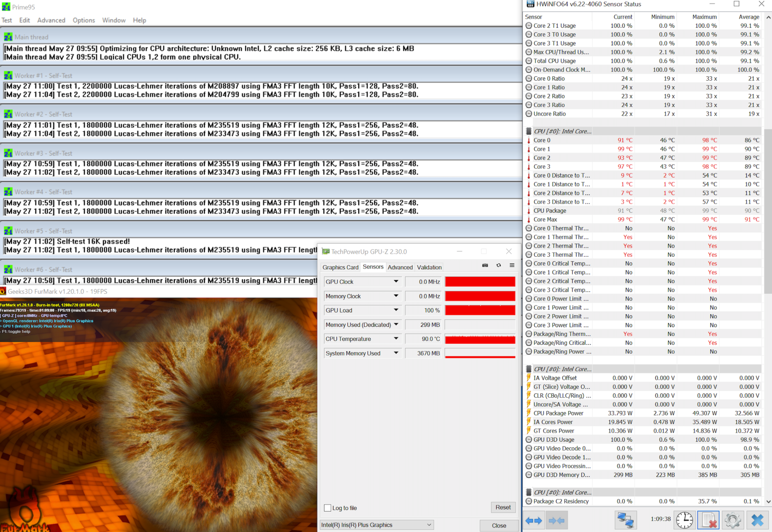Click the FurMark title bar icon

click(3, 291)
